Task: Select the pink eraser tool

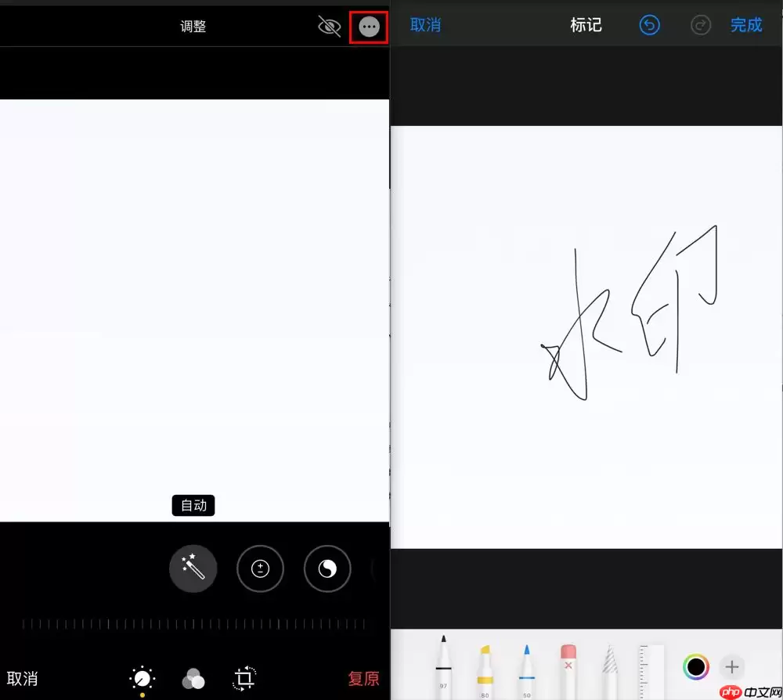Action: click(568, 667)
